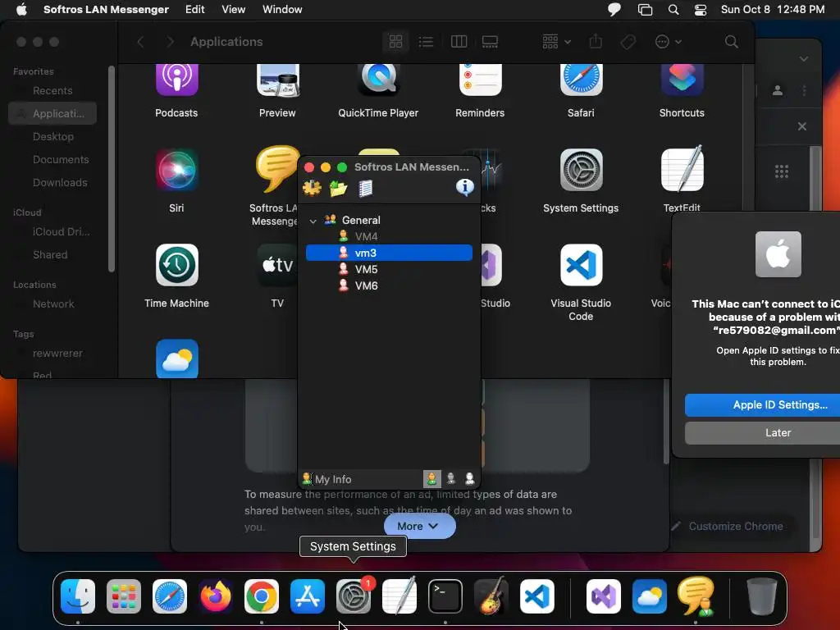Switch Finder to list view

tap(426, 42)
